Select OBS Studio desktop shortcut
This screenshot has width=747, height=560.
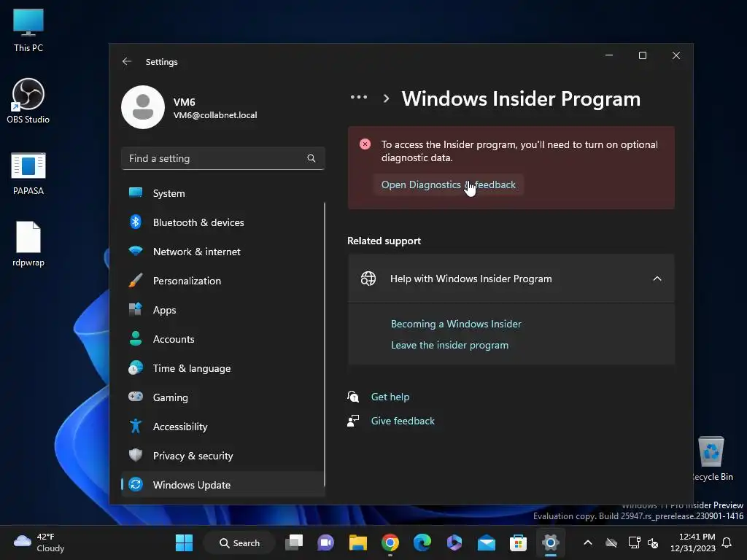click(28, 101)
